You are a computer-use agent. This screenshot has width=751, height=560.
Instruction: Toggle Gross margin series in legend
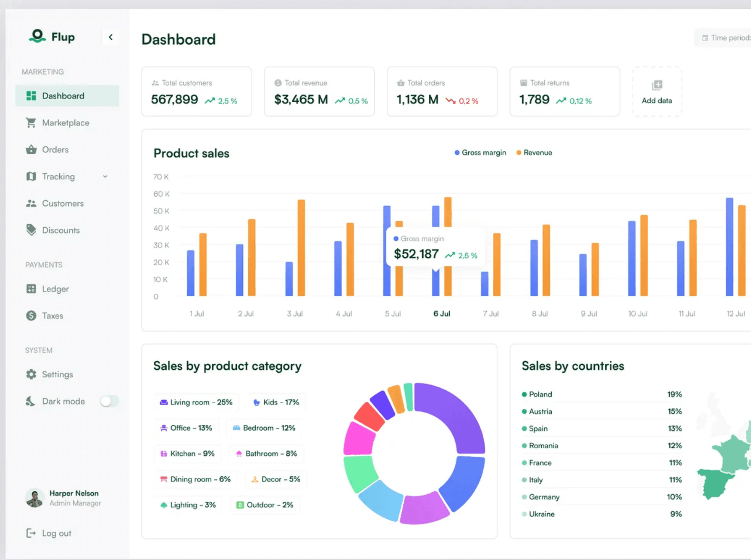pyautogui.click(x=480, y=153)
